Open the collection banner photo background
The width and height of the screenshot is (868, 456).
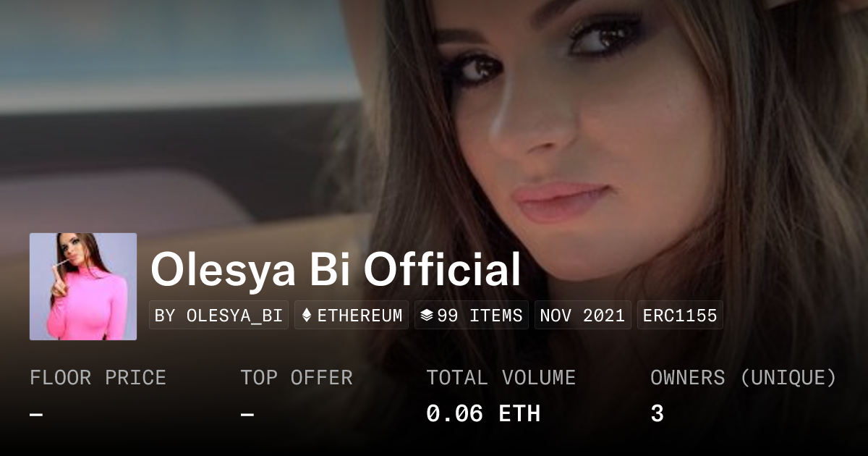pos(434,116)
